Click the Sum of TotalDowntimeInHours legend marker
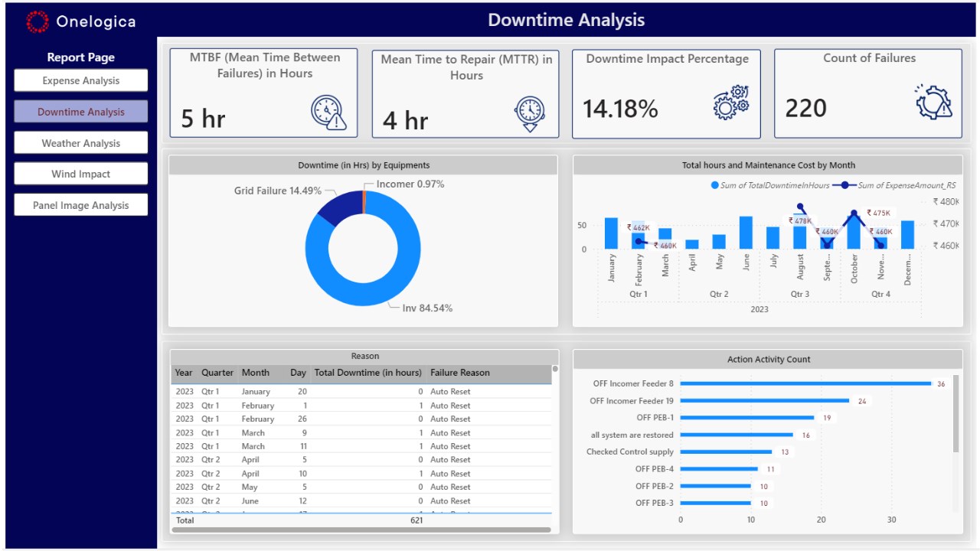 (715, 185)
